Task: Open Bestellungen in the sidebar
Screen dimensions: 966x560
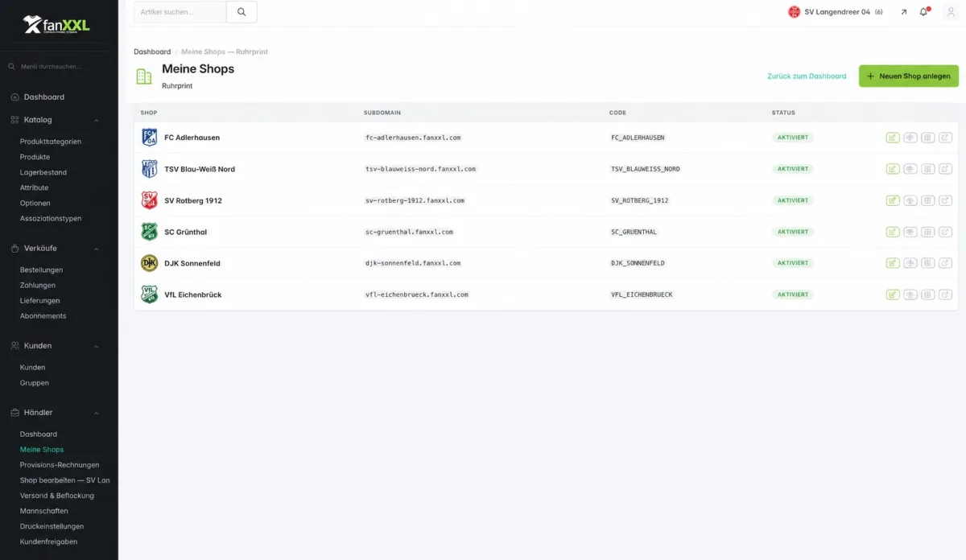Action: tap(41, 270)
